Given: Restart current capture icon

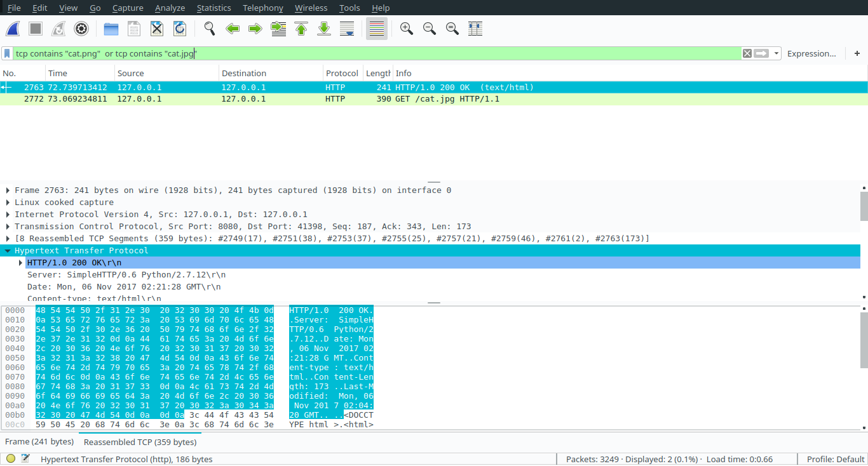Looking at the screenshot, I should pyautogui.click(x=58, y=29).
